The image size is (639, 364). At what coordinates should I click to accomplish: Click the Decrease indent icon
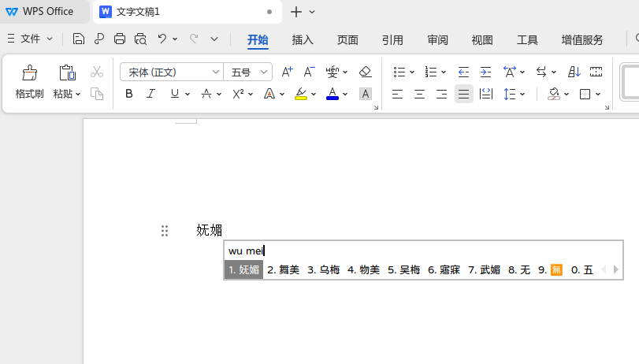tap(463, 72)
